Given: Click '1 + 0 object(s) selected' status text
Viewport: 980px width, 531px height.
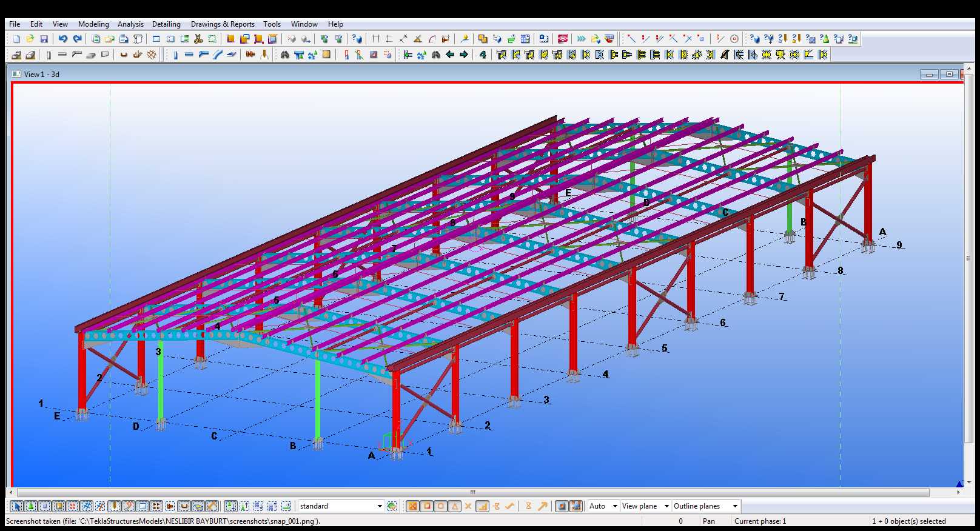Looking at the screenshot, I should point(908,521).
